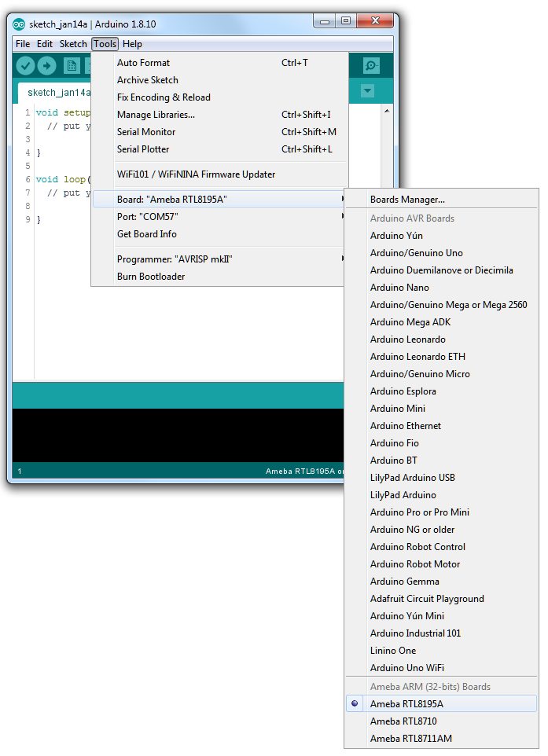Image resolution: width=548 pixels, height=756 pixels.
Task: Expand the Board submenu entry
Action: tap(219, 199)
